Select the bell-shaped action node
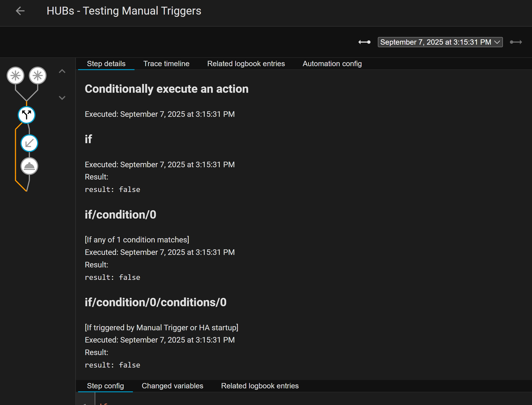Viewport: 532px width, 405px height. (x=29, y=166)
